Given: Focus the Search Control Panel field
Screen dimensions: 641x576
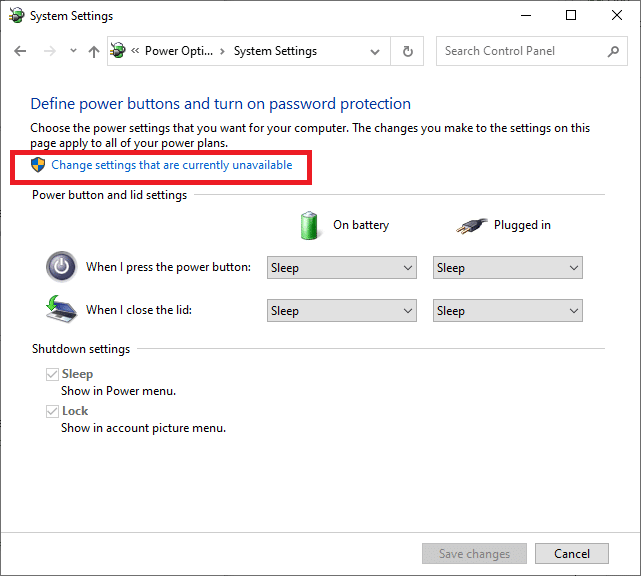Looking at the screenshot, I should coord(520,51).
